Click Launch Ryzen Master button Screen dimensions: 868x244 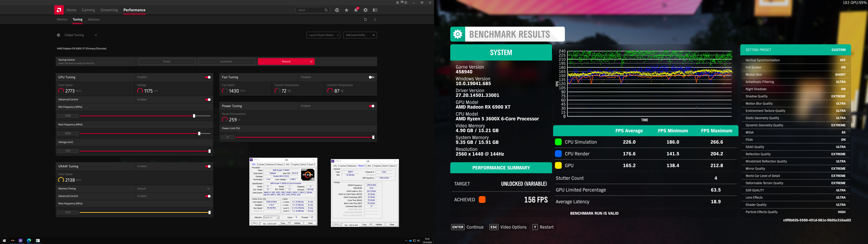323,35
